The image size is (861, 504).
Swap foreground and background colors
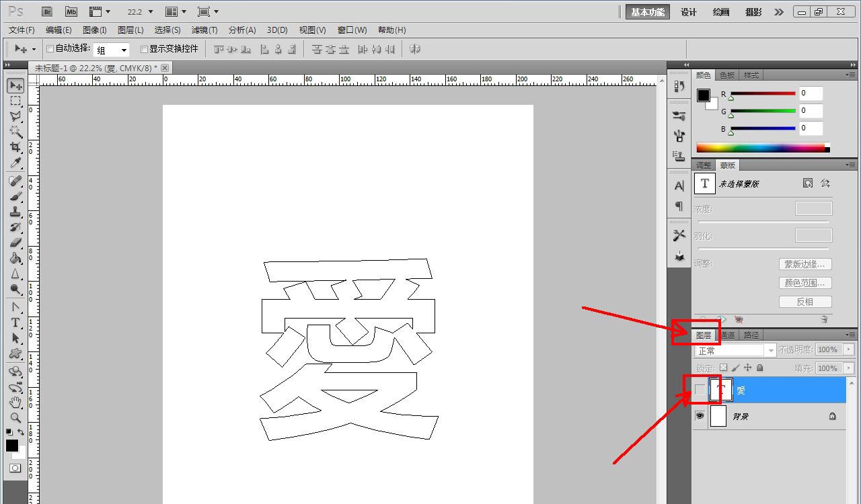[x=22, y=432]
